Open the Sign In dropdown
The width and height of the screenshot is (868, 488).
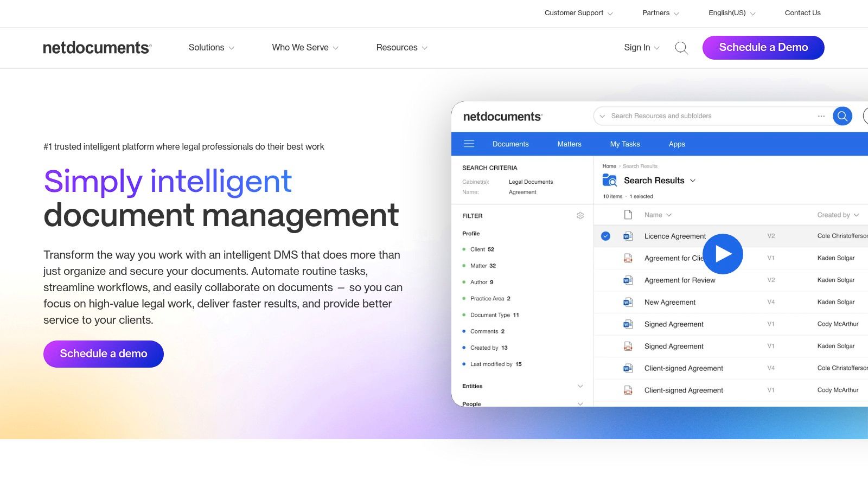(x=642, y=48)
